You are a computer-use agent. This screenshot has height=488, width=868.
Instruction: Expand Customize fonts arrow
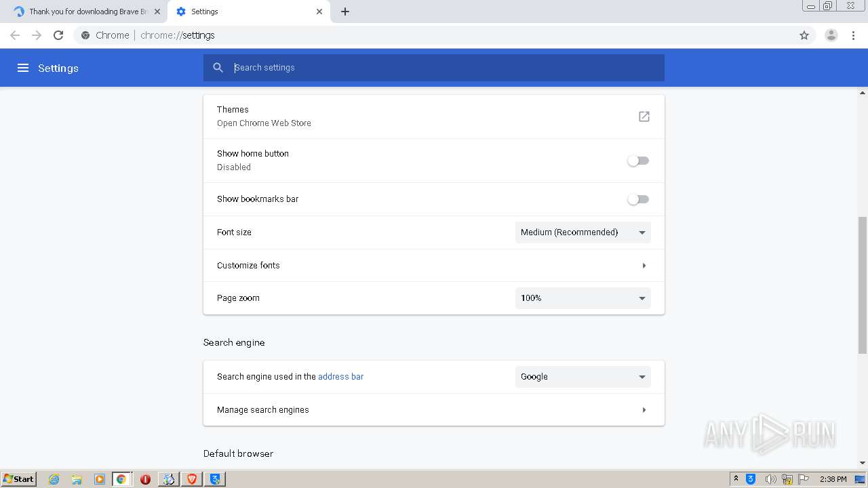coord(644,266)
